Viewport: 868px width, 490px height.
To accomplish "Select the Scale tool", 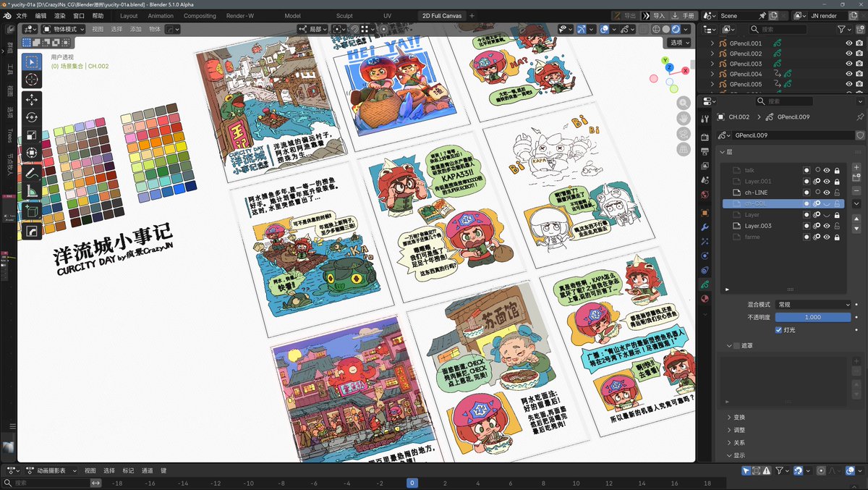I will click(33, 135).
